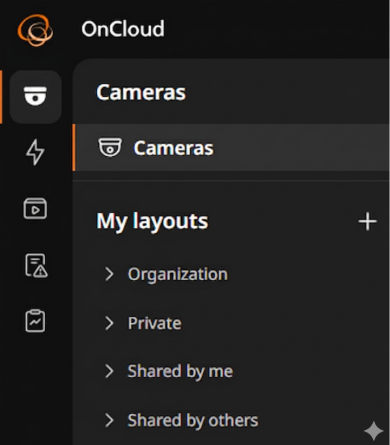
Task: Expand the Organization chevron
Action: (x=109, y=274)
